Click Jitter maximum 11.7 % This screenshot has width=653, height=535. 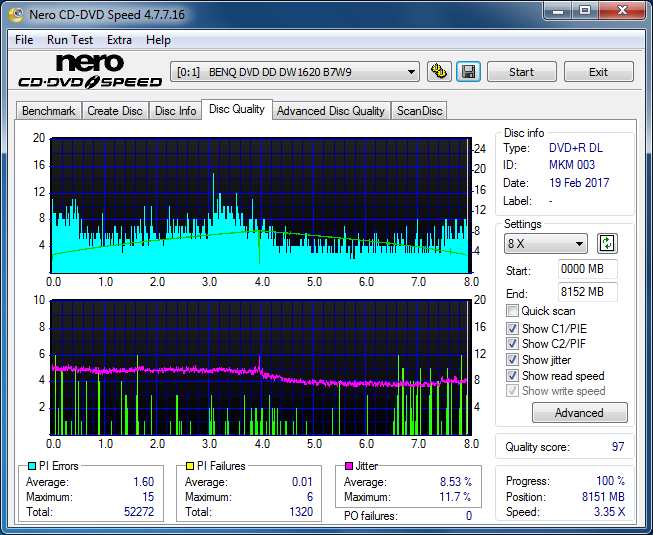[455, 497]
